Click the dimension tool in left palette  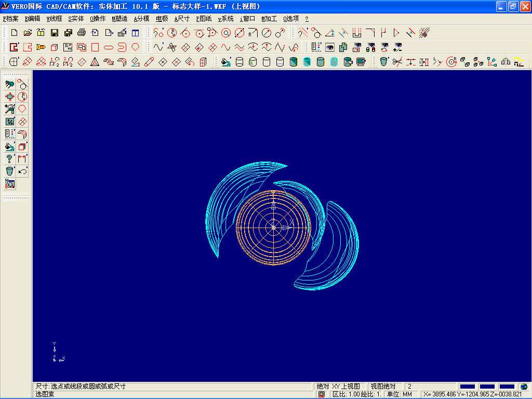click(22, 159)
